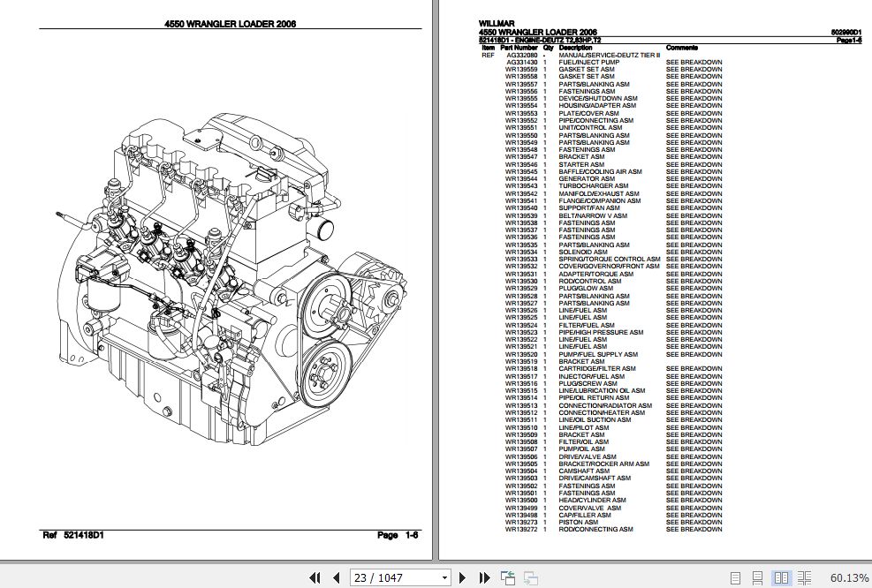Toggle the active two-page facing view
The image size is (872, 588).
[x=782, y=577]
